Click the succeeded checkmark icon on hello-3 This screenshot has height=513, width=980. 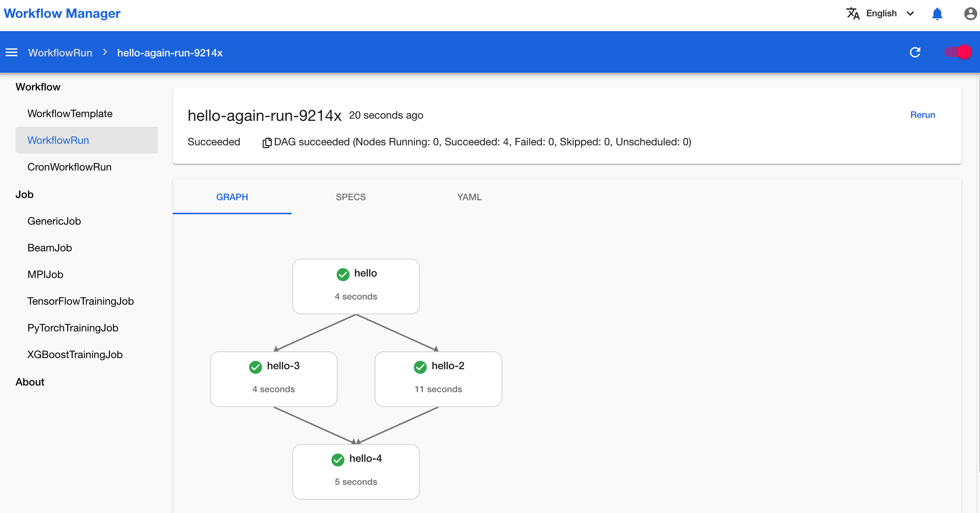[x=255, y=366]
